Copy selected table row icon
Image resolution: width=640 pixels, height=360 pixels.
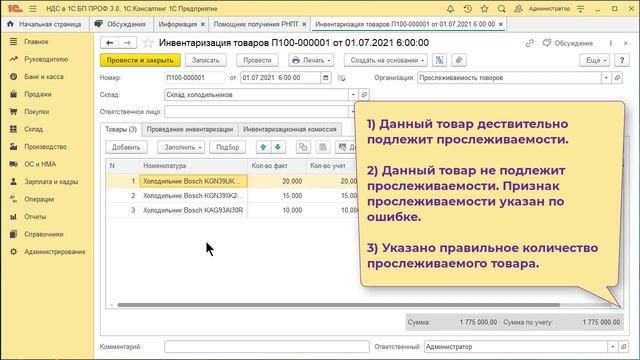(x=303, y=147)
